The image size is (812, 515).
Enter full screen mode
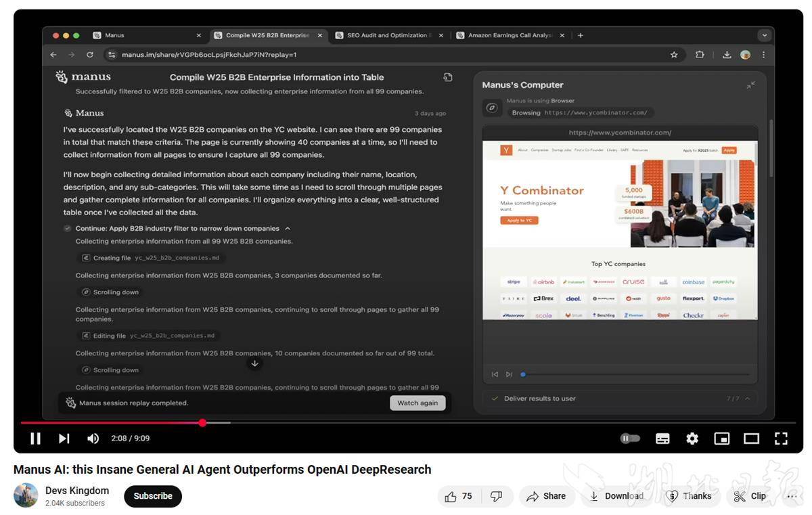(781, 439)
